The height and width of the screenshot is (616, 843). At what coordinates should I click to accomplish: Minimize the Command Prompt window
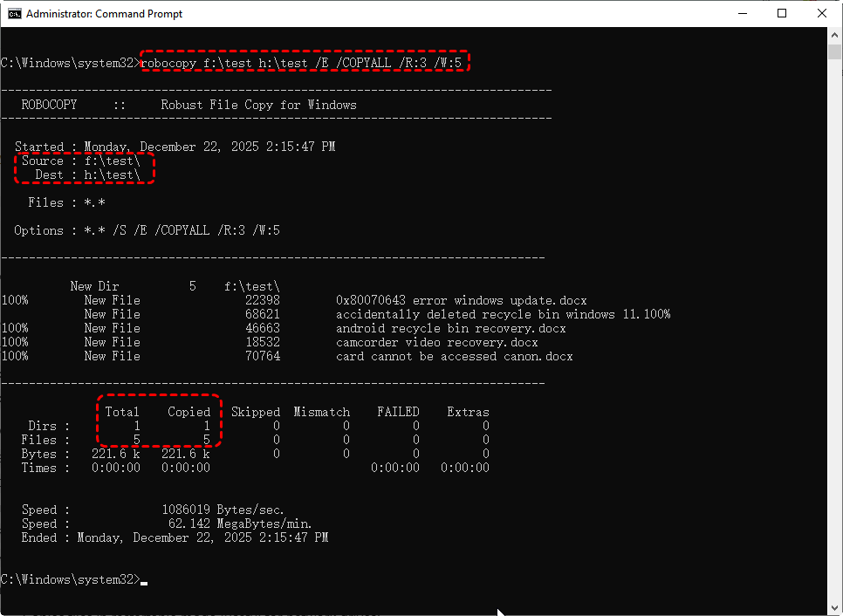tap(741, 13)
